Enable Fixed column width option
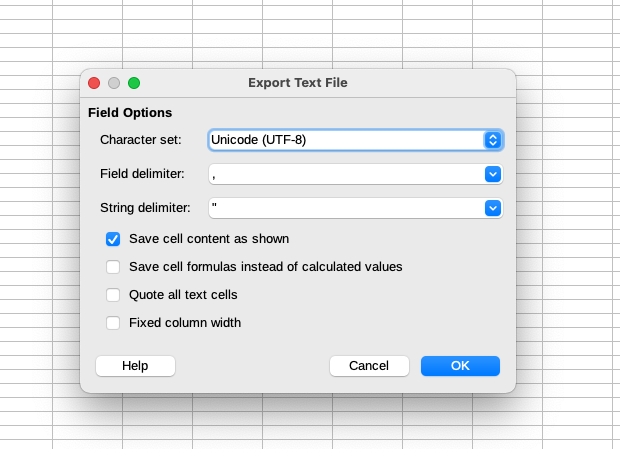 pyautogui.click(x=113, y=323)
